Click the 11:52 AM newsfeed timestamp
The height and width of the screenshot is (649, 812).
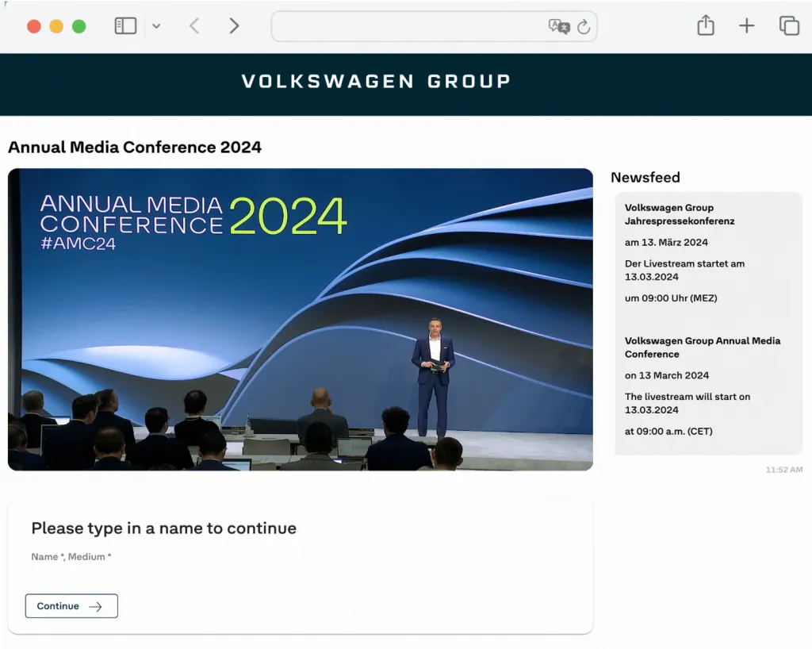783,470
